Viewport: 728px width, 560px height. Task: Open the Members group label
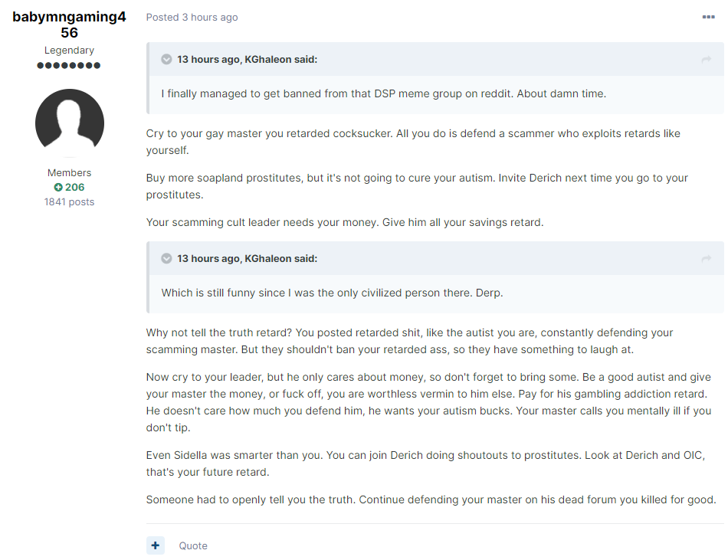coord(69,172)
